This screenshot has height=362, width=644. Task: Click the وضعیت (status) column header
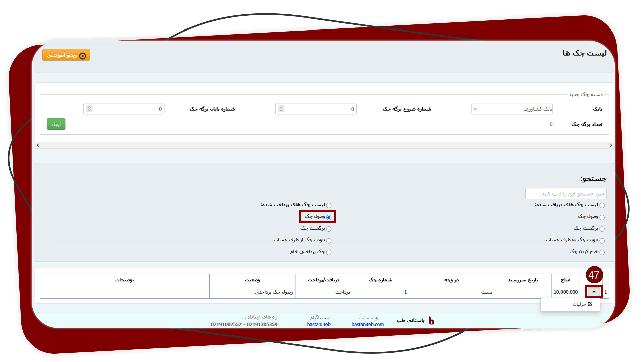pyautogui.click(x=252, y=280)
